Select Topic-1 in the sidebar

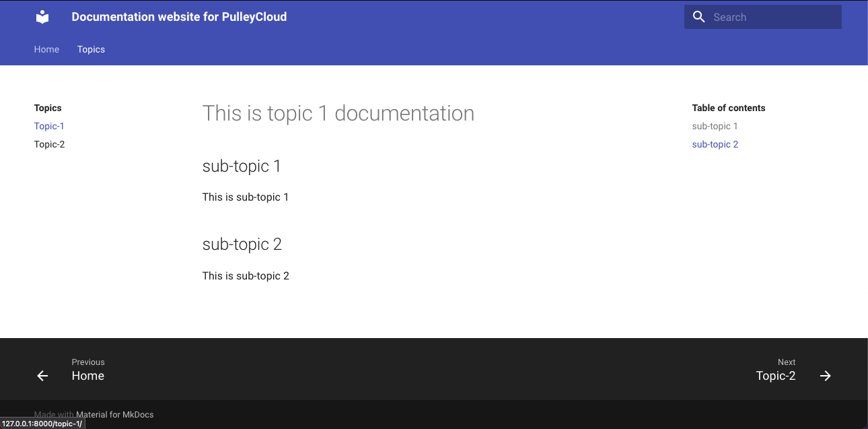49,126
